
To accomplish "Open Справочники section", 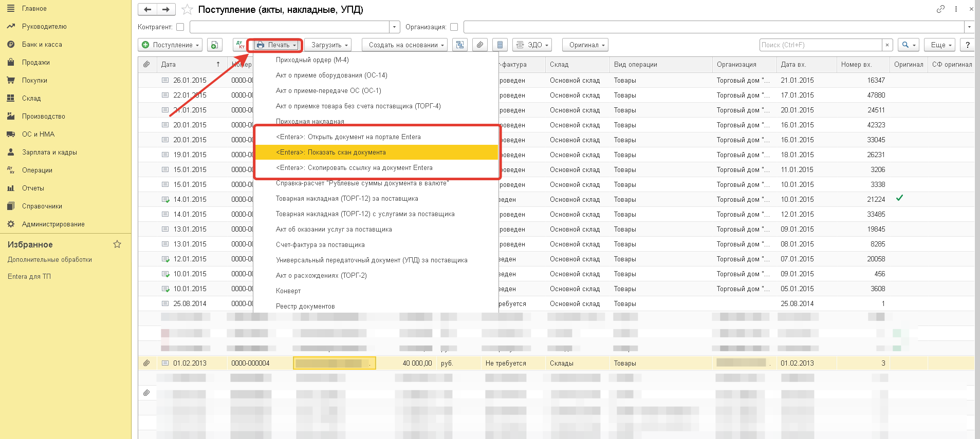I will pyautogui.click(x=42, y=206).
